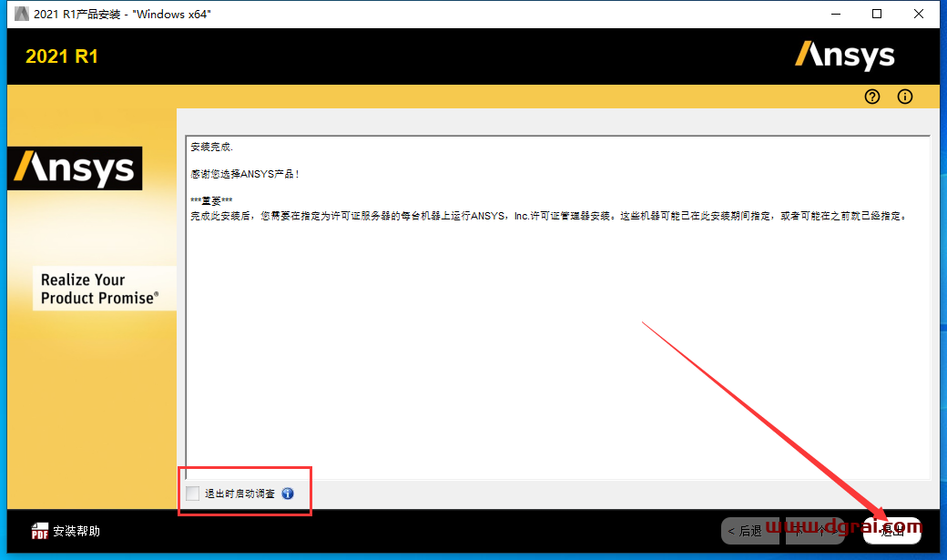The height and width of the screenshot is (560, 947).
Task: Enable the 退出时启动调查 checkbox
Action: pyautogui.click(x=193, y=494)
